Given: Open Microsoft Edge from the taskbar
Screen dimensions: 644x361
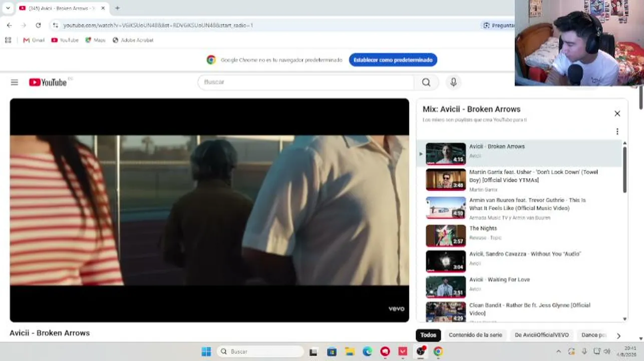Looking at the screenshot, I should point(367,352).
